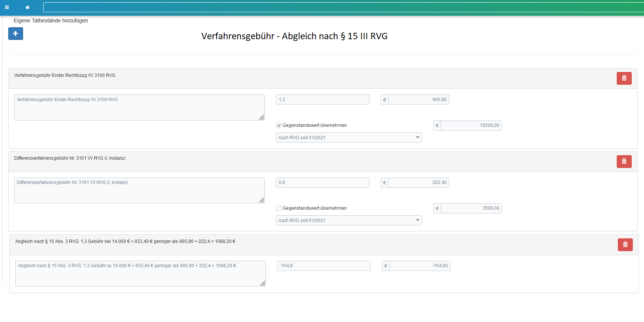Click the 'Eigene Tatbestände hinzufügen' label
The height and width of the screenshot is (322, 644).
point(51,21)
